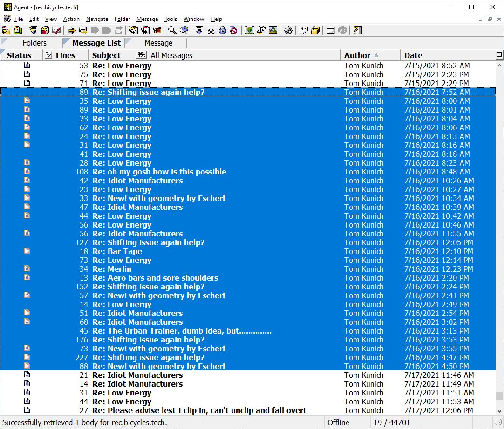The image size is (504, 429).
Task: Click the vertical scrollbar thumb in message list
Action: tap(499, 395)
